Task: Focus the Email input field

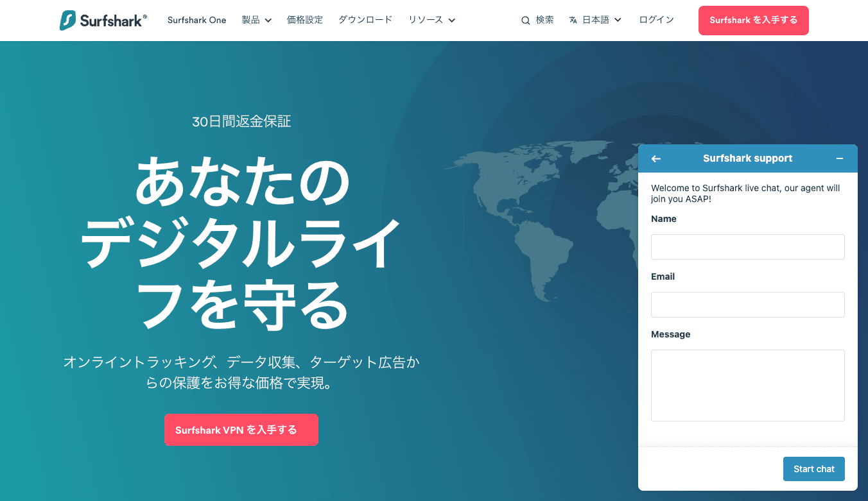Action: pyautogui.click(x=748, y=305)
